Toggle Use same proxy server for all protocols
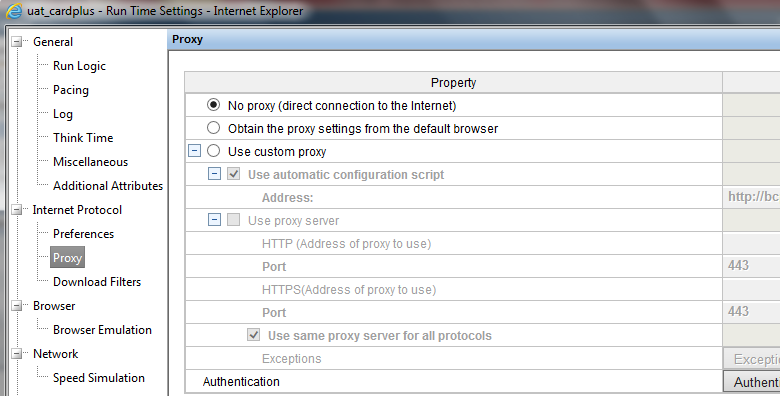The width and height of the screenshot is (780, 396). point(254,335)
